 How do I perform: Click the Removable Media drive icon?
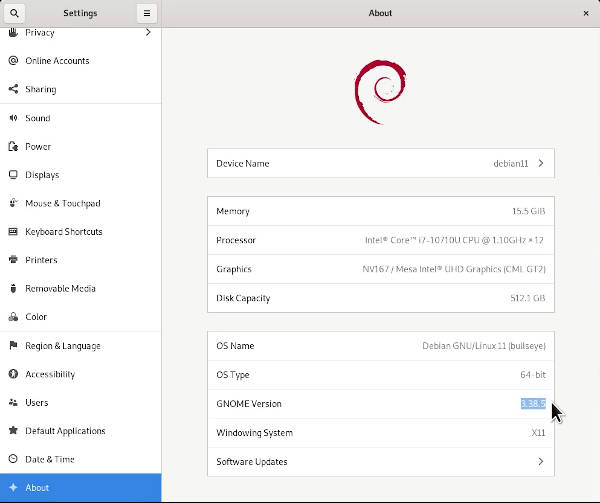[x=13, y=288]
